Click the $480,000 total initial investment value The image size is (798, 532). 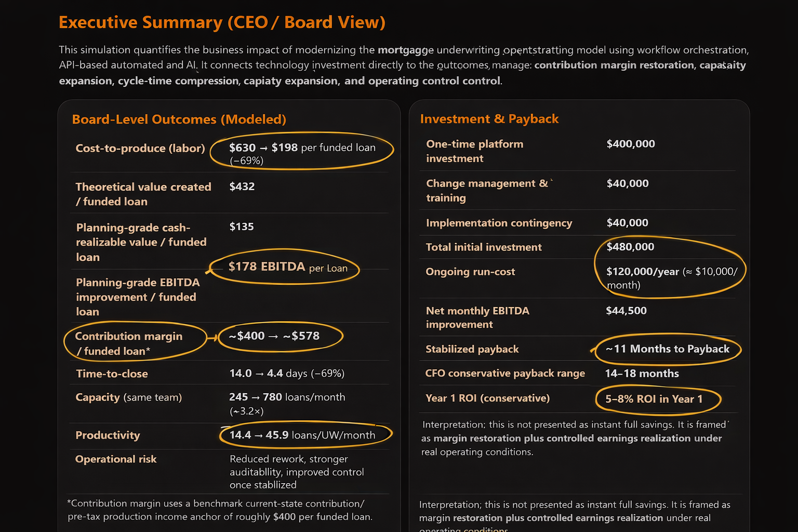tap(630, 247)
